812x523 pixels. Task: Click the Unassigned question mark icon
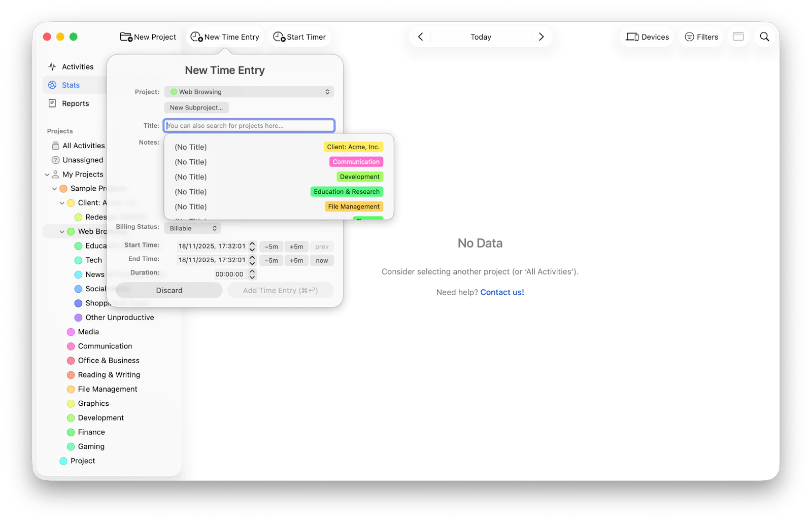(56, 160)
